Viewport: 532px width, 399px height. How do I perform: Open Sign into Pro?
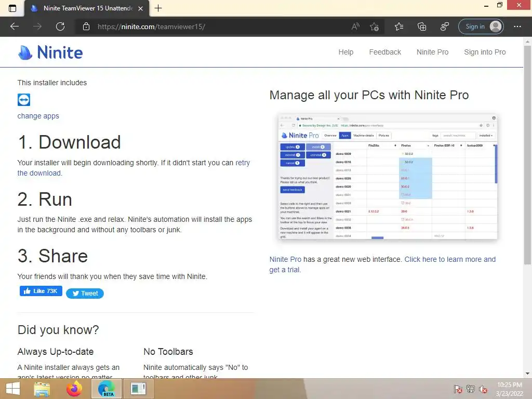coord(485,52)
